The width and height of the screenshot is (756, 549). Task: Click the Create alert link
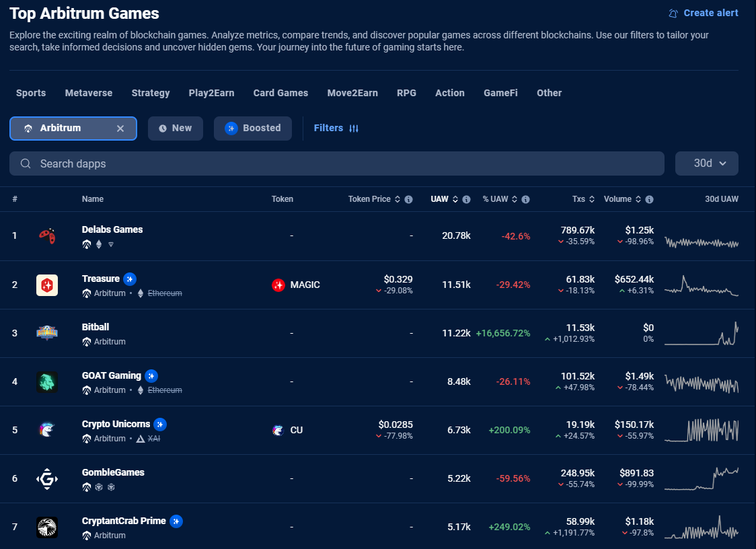[704, 13]
